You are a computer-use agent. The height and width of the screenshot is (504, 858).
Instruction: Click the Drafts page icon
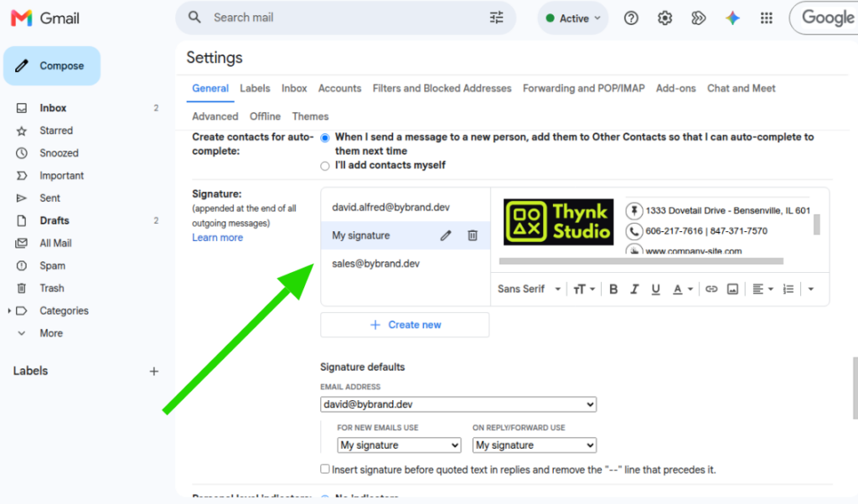point(21,220)
